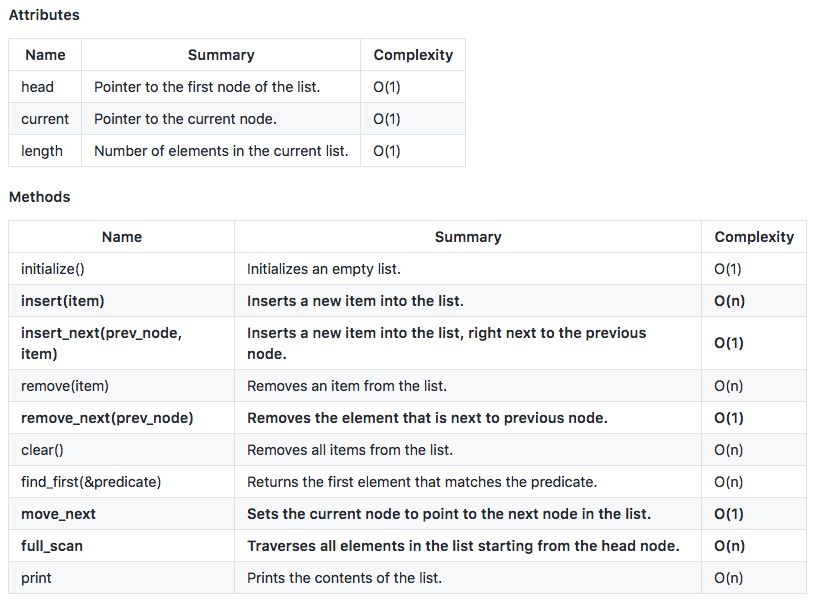Viewport: 821px width, 606px height.
Task: Click the Attributes table Summary header
Action: pos(221,54)
